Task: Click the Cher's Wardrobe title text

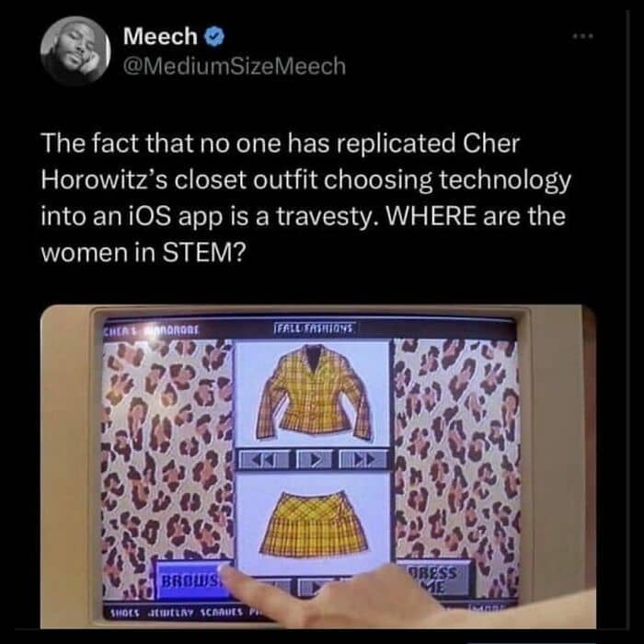Action: click(151, 329)
